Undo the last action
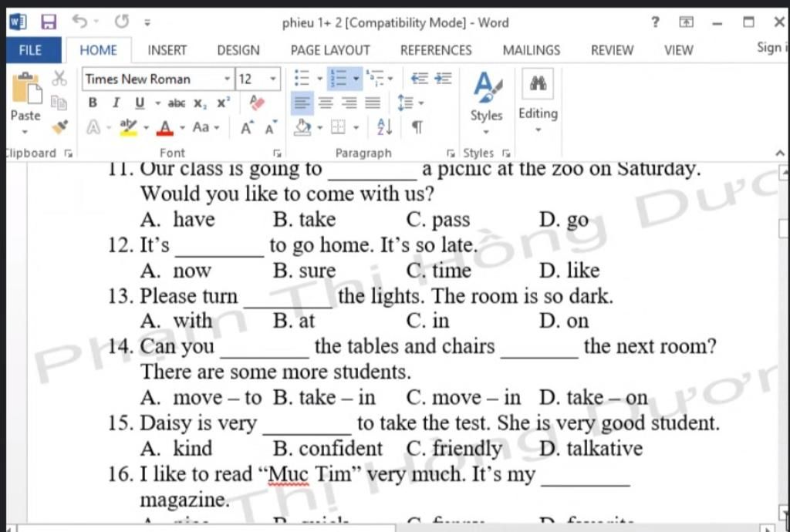Viewport: 790px width, 532px height. pos(79,21)
